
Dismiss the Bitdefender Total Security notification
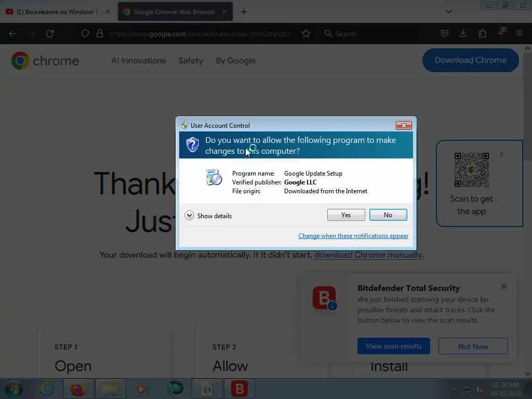click(503, 287)
